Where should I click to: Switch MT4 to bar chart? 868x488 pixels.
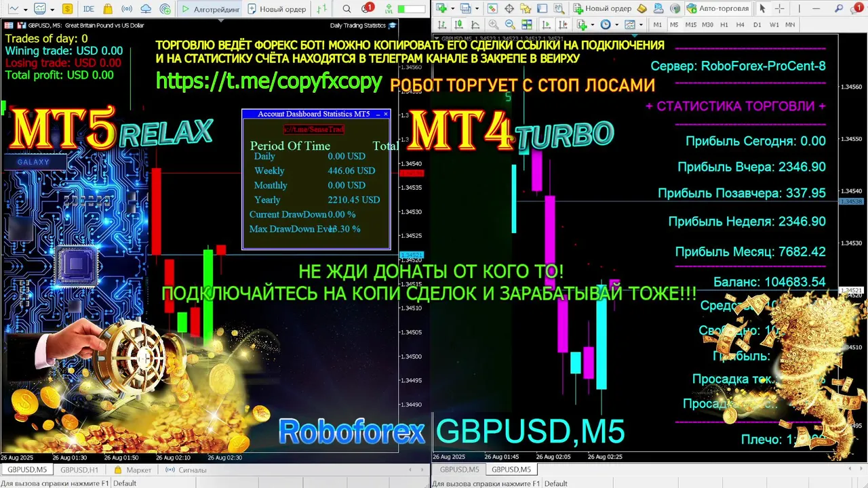tap(441, 24)
